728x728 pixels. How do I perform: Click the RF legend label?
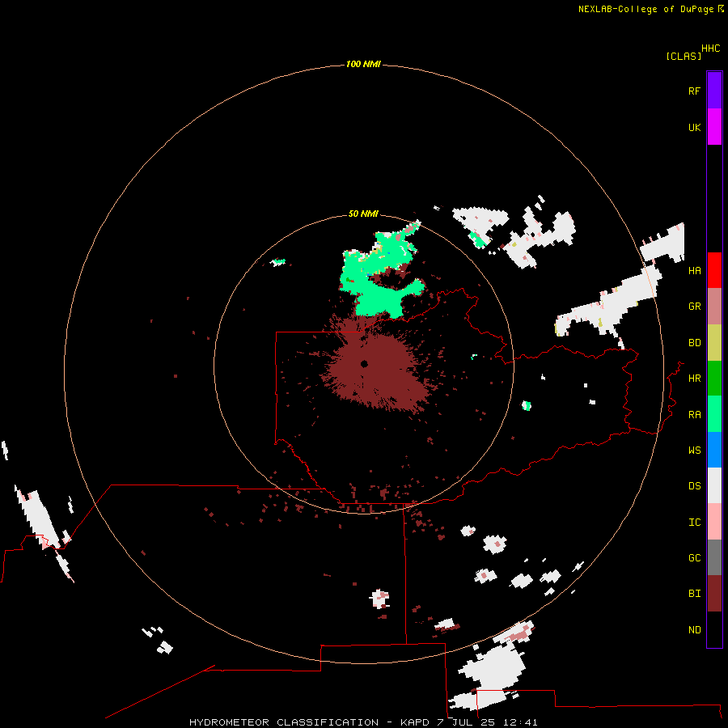tap(695, 91)
